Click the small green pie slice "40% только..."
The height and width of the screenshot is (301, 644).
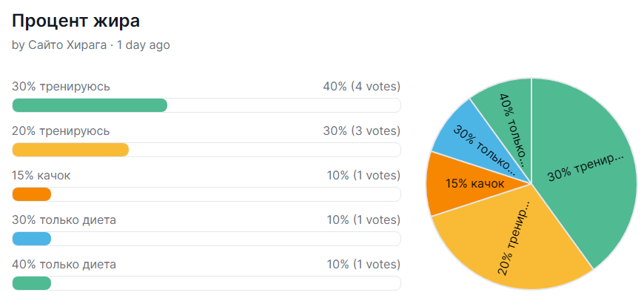point(511,119)
